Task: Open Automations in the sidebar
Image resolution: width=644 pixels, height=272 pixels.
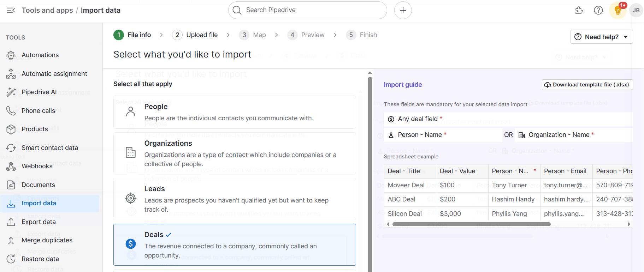Action: tap(40, 55)
